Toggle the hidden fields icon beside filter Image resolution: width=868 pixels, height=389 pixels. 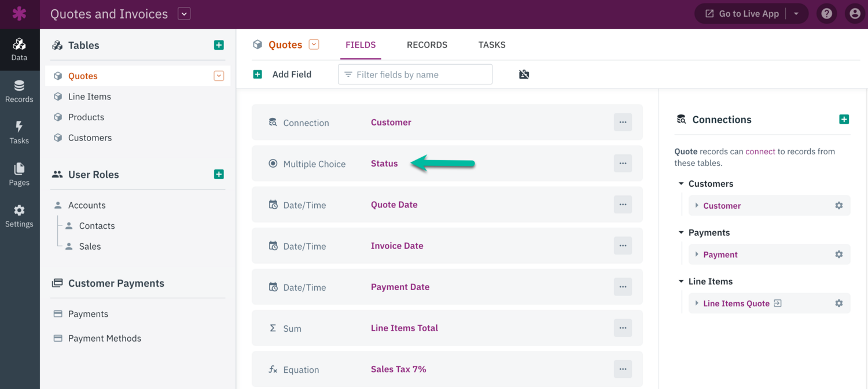click(x=524, y=75)
